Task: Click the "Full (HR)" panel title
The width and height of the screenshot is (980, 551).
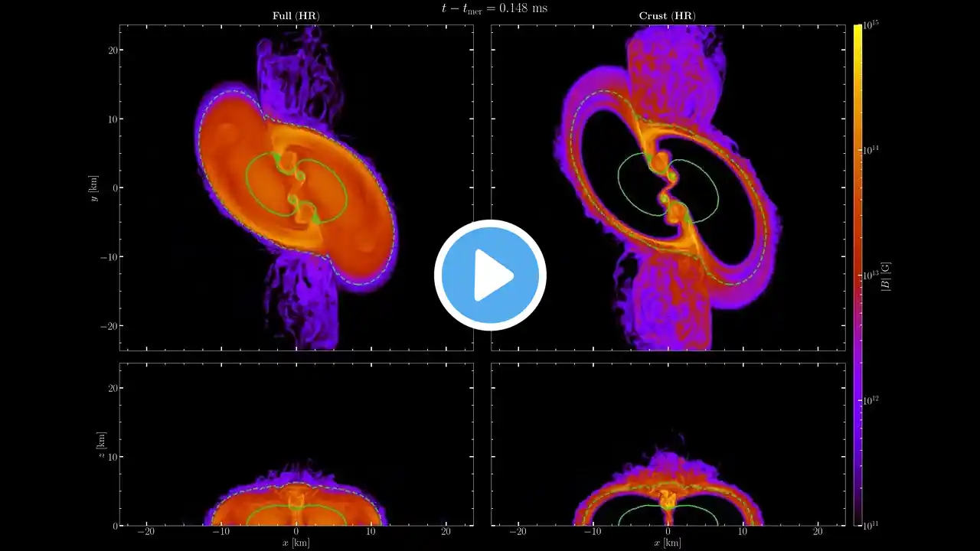Action: point(296,16)
